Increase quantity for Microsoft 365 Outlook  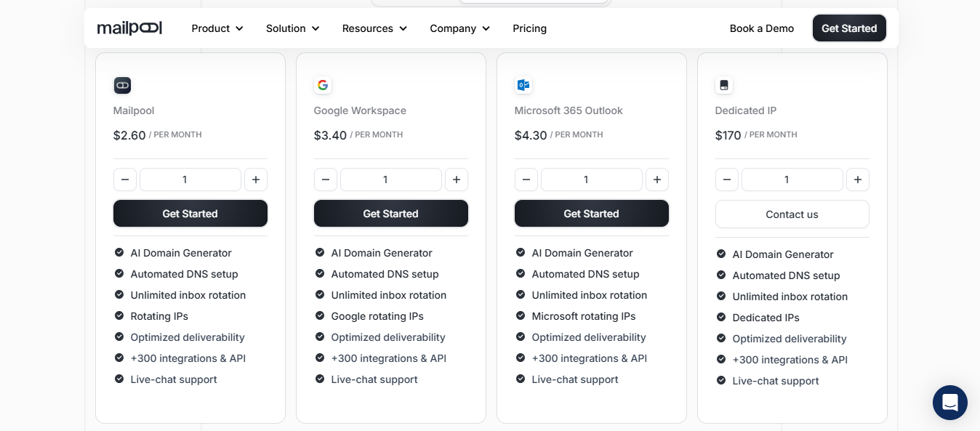(x=657, y=180)
